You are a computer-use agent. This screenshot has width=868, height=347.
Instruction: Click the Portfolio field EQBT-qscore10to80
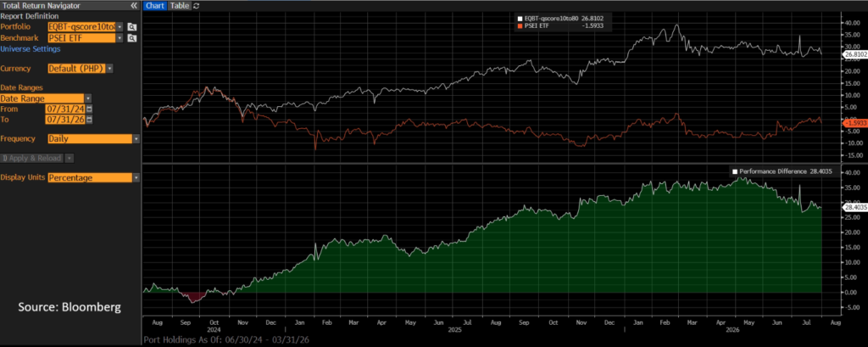(x=82, y=26)
